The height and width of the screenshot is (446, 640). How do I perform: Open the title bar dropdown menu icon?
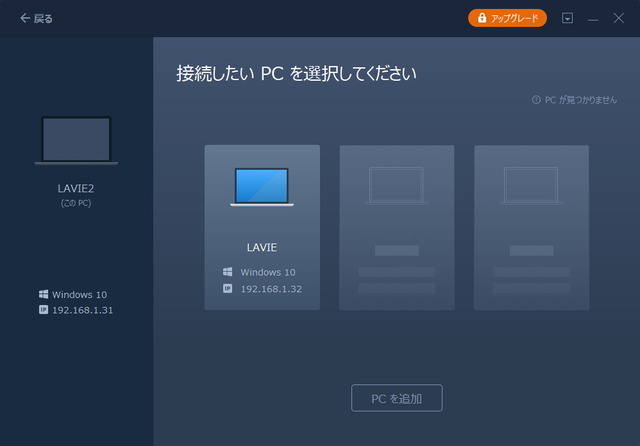pos(567,18)
